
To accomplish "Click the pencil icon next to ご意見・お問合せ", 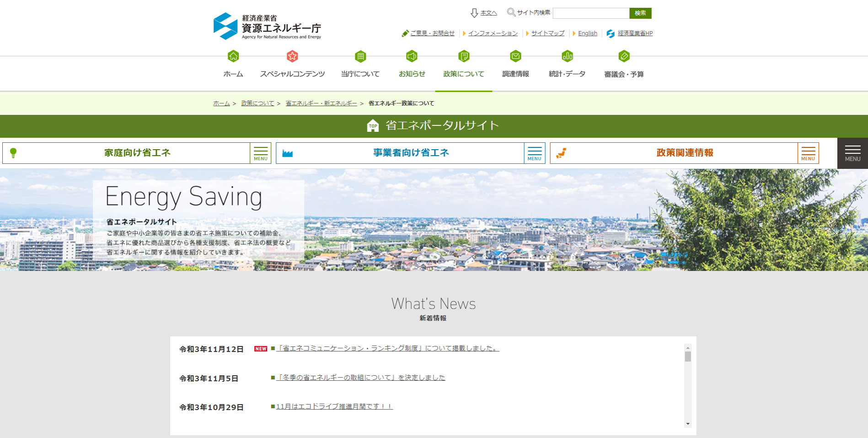I will pyautogui.click(x=405, y=33).
